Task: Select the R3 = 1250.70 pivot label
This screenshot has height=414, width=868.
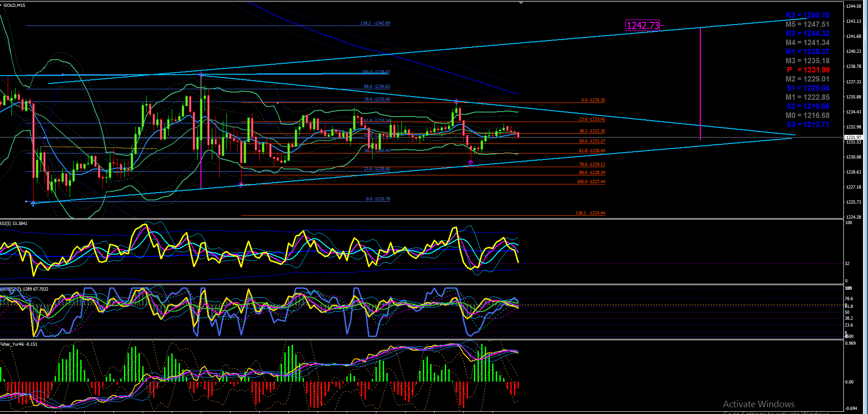Action: point(807,15)
